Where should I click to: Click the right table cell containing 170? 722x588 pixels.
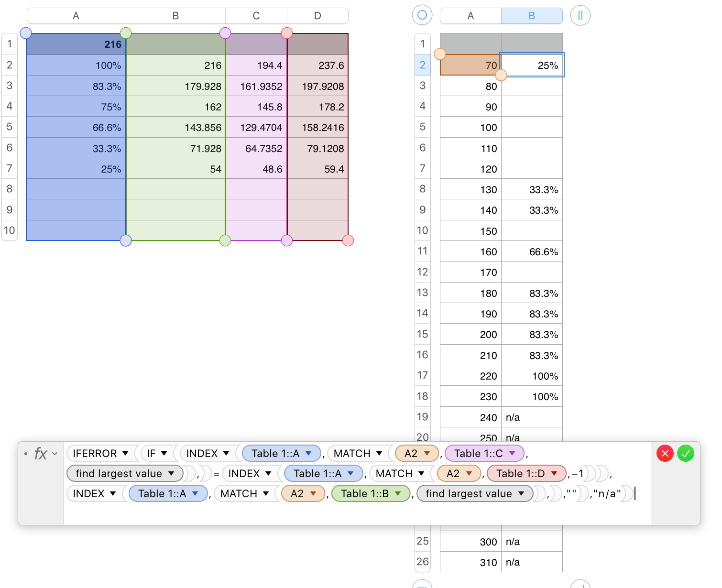[x=470, y=272]
